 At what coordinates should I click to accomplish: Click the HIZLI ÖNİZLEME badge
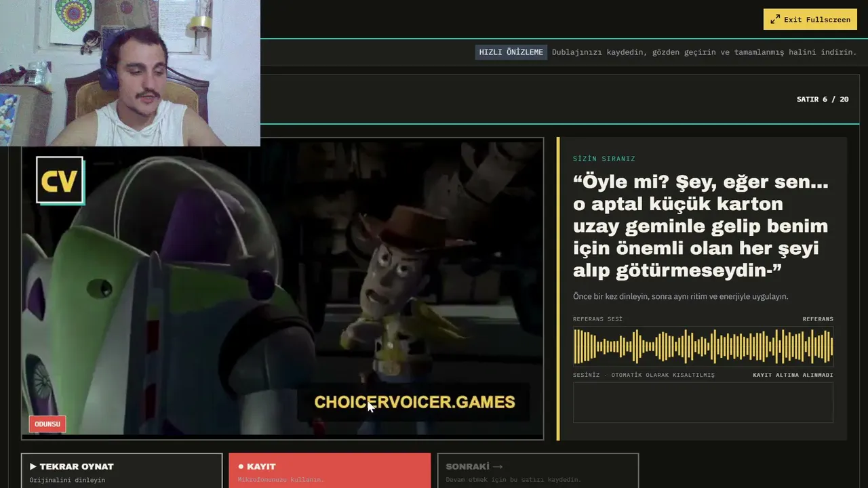click(511, 52)
